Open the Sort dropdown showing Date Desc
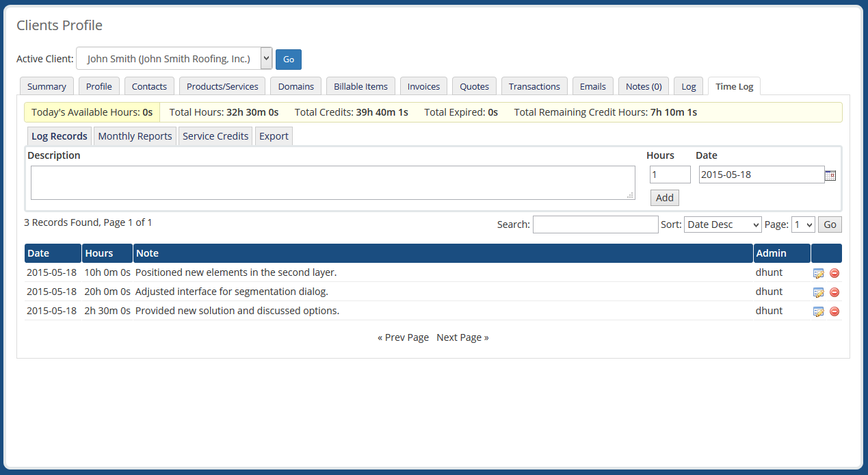This screenshot has width=868, height=475. [x=722, y=224]
